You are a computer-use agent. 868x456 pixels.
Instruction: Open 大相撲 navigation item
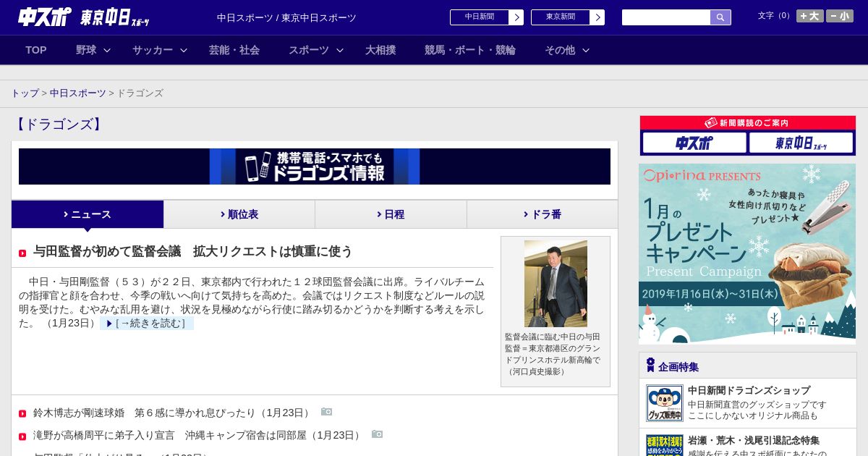point(380,50)
